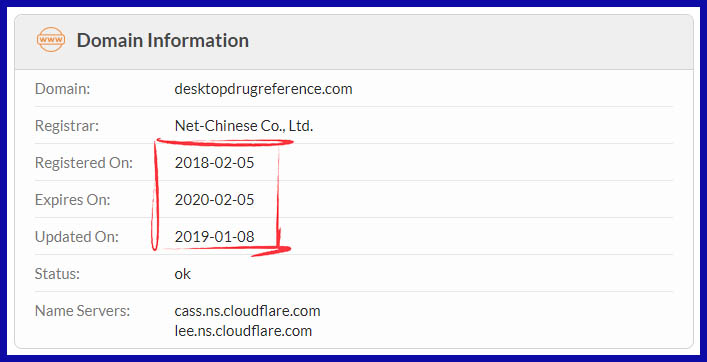Viewport: 707px width, 362px height.
Task: Click the status value ok
Action: 183,274
